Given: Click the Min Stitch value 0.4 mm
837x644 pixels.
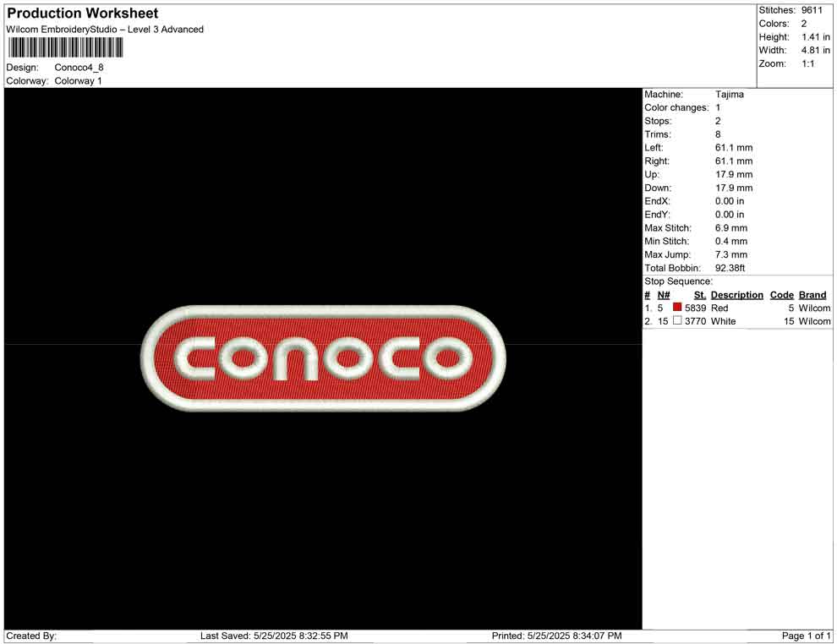Looking at the screenshot, I should tap(731, 241).
